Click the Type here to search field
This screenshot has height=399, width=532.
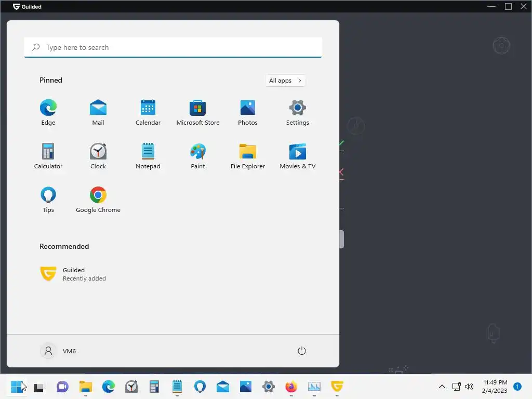click(x=173, y=47)
